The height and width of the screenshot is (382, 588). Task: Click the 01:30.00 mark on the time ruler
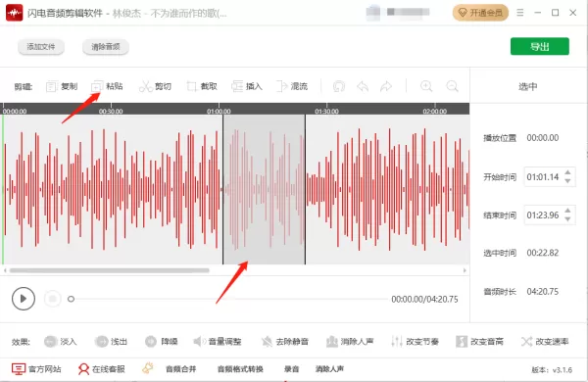tap(326, 111)
